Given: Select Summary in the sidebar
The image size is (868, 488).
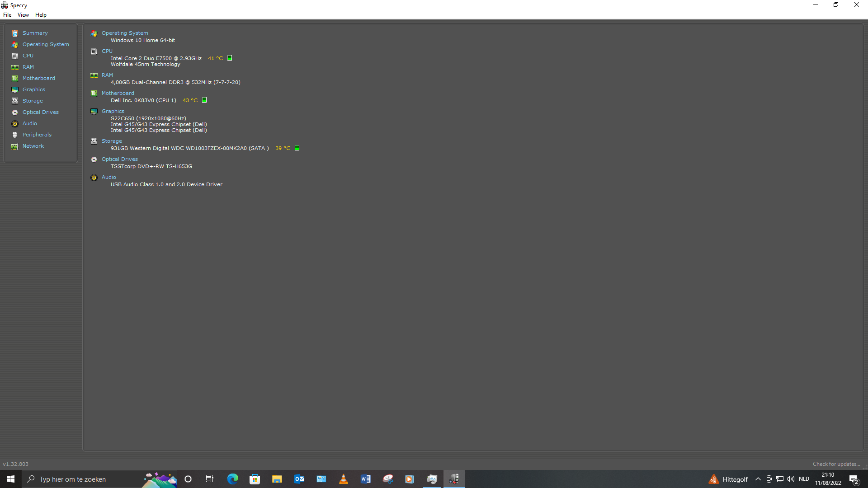Looking at the screenshot, I should coord(35,33).
